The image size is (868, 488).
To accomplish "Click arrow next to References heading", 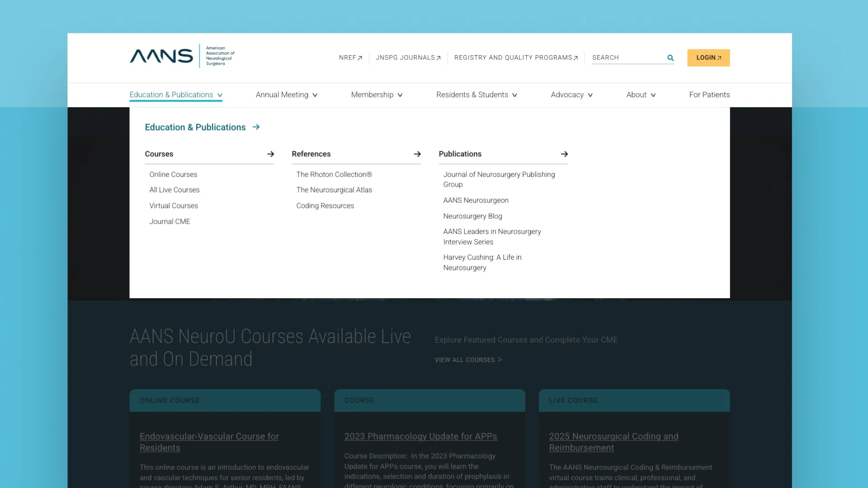I will click(x=417, y=154).
